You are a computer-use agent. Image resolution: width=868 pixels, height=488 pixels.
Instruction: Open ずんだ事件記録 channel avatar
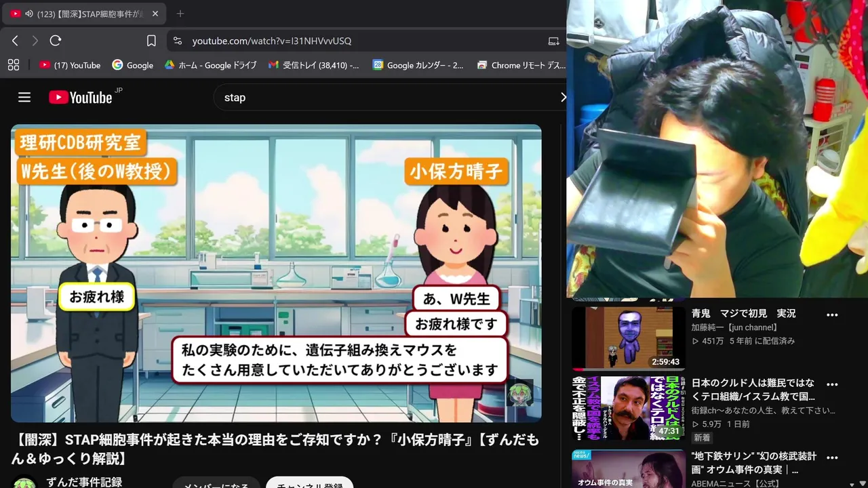click(x=24, y=483)
